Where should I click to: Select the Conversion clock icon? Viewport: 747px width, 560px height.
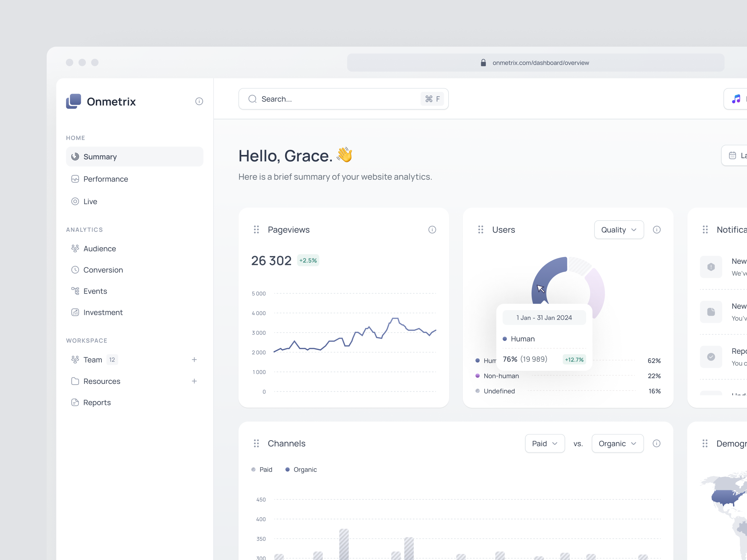pyautogui.click(x=75, y=270)
